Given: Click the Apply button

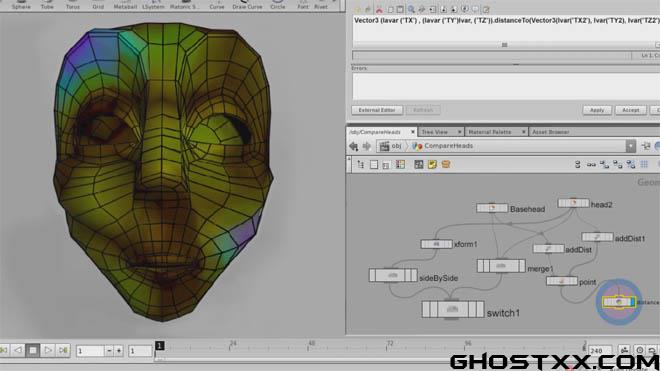Looking at the screenshot, I should [x=597, y=110].
